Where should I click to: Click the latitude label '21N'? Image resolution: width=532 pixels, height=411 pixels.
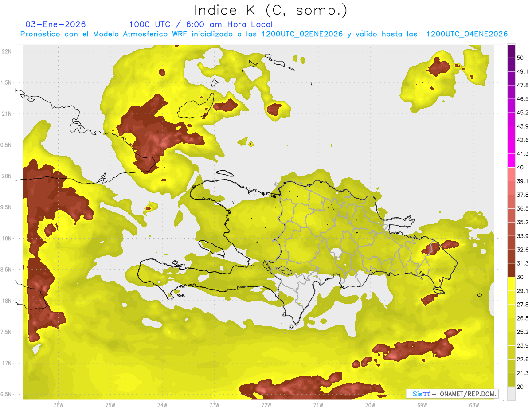(7, 114)
